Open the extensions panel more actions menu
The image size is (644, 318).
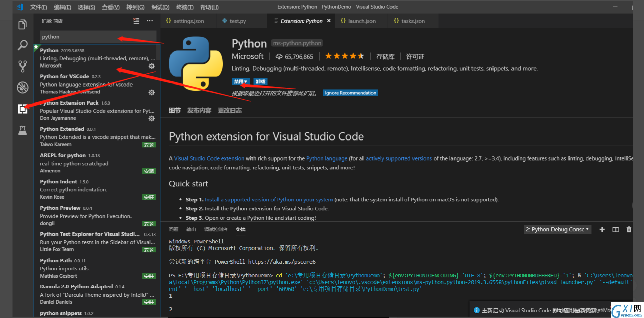[x=150, y=21]
